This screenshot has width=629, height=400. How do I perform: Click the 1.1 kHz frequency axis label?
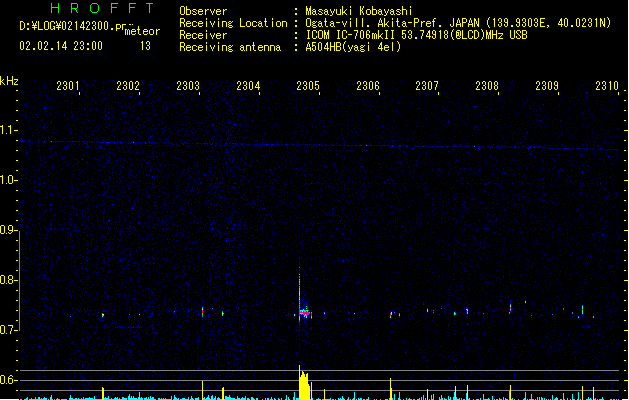pyautogui.click(x=8, y=130)
